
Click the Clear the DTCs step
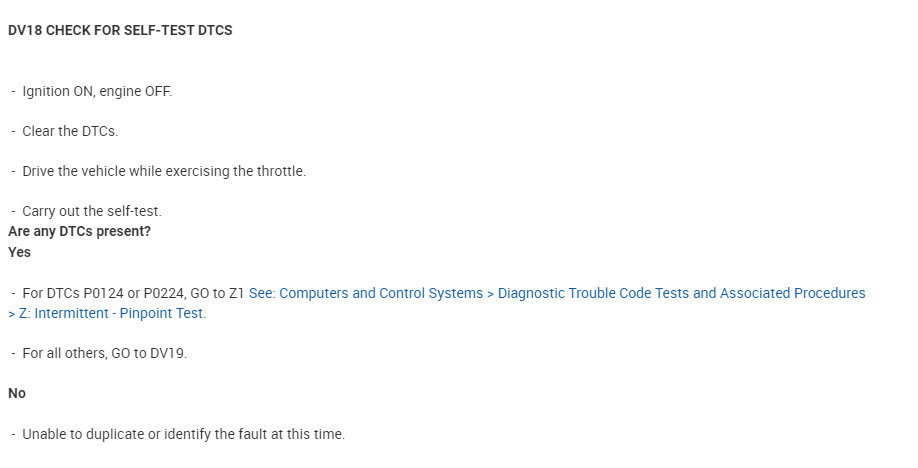(70, 131)
